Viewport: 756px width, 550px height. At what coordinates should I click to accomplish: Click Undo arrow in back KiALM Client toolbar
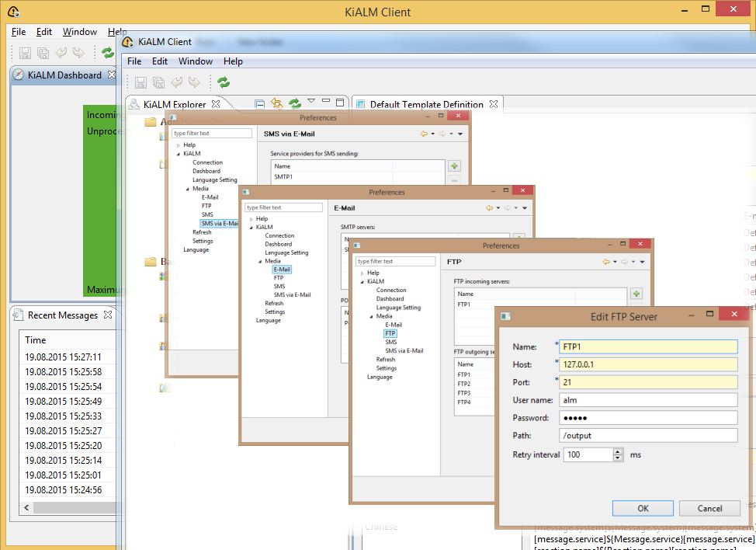(61, 53)
